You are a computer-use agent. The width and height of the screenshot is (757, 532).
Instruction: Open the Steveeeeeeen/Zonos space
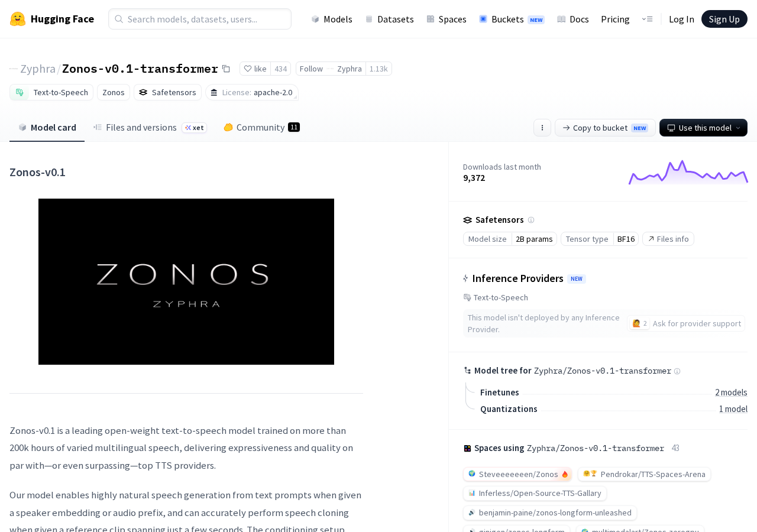517,474
